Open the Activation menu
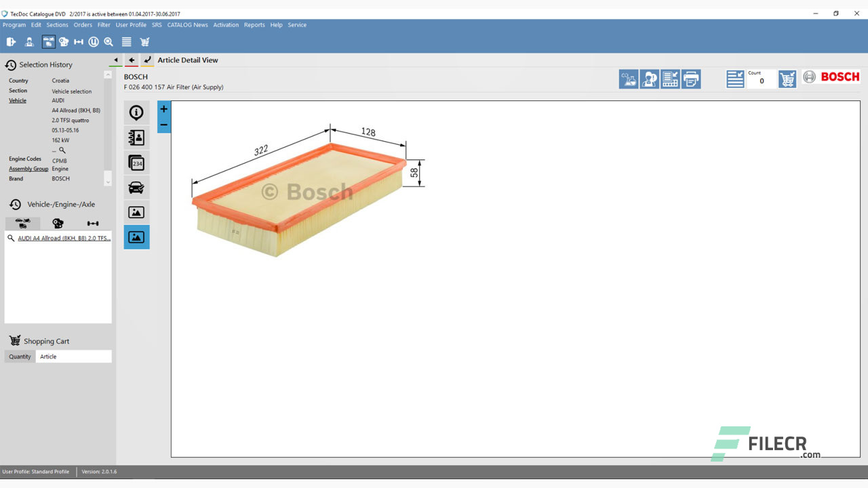The width and height of the screenshot is (868, 488). [x=226, y=25]
